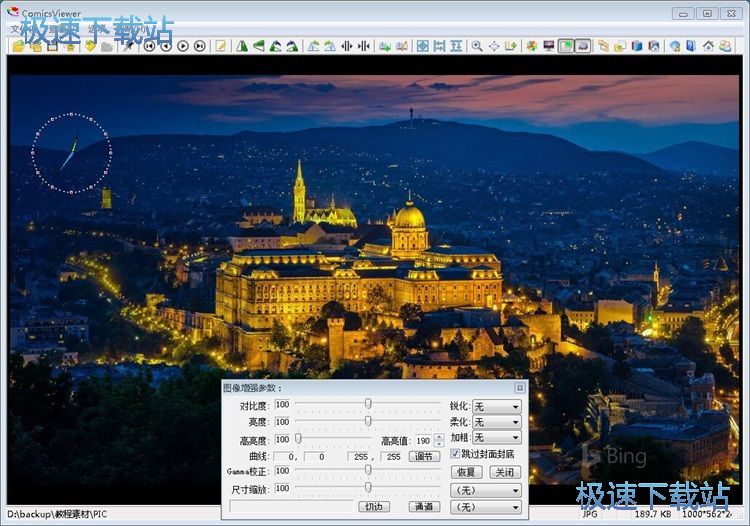Click the two-users icon in toolbar

click(x=725, y=46)
